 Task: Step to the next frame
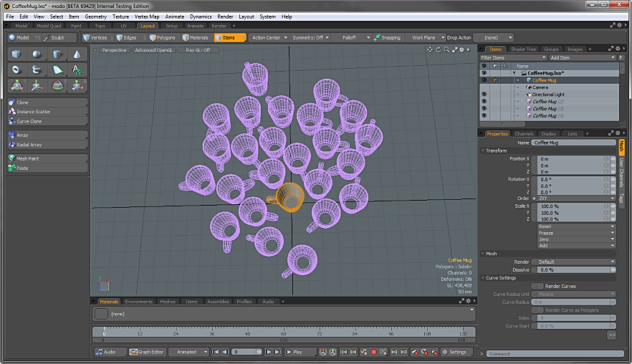click(x=268, y=352)
